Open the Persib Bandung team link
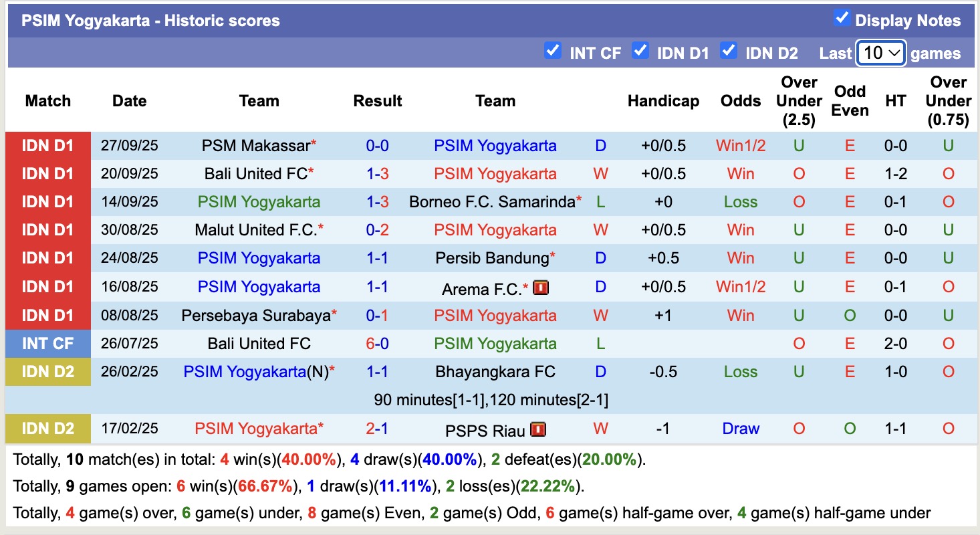The width and height of the screenshot is (980, 535). click(492, 258)
